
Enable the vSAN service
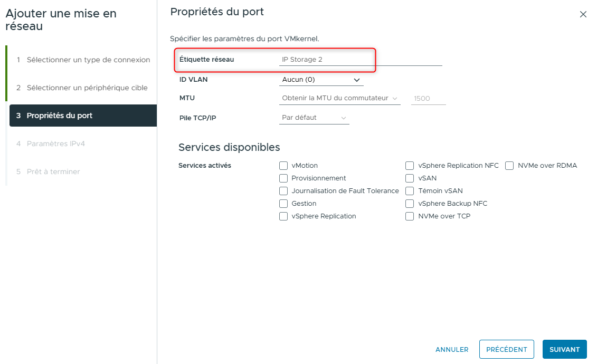point(410,178)
